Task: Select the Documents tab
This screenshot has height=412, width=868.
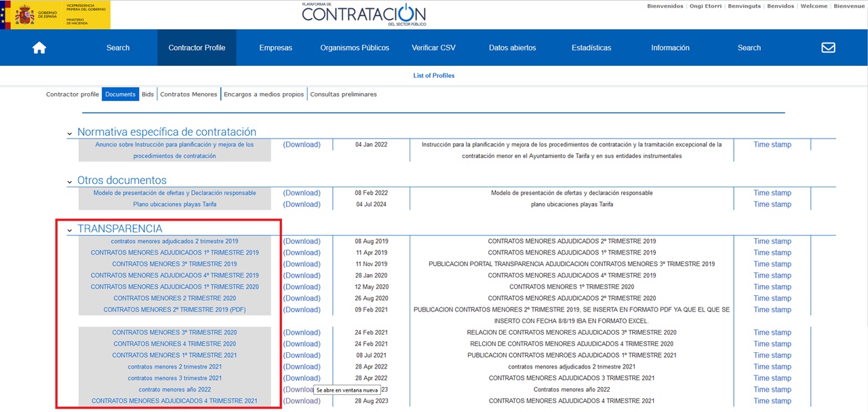Action: click(120, 94)
